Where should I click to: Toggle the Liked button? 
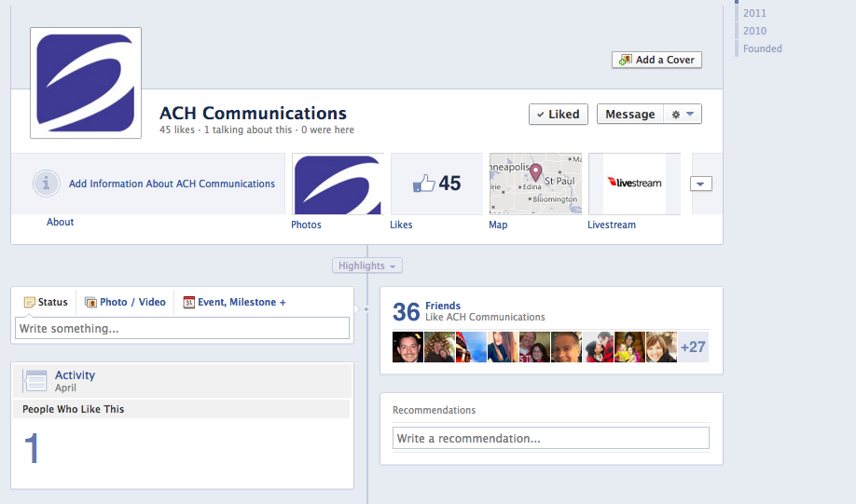tap(558, 114)
